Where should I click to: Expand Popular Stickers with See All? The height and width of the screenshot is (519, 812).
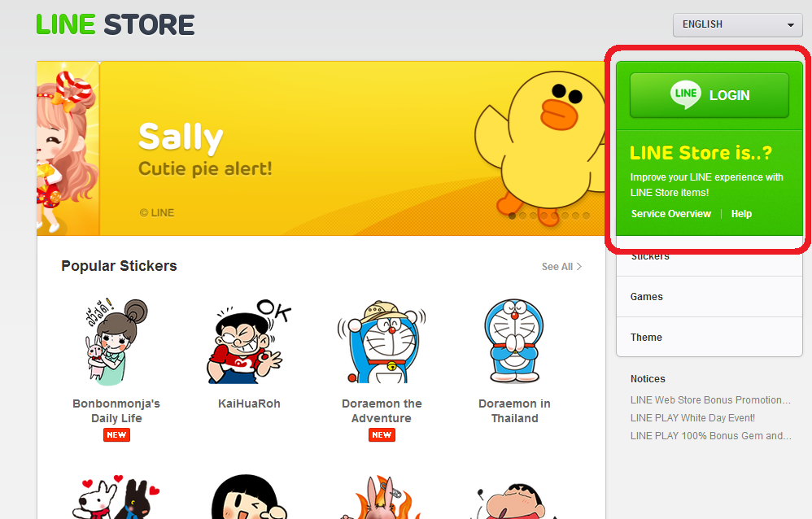coord(561,267)
